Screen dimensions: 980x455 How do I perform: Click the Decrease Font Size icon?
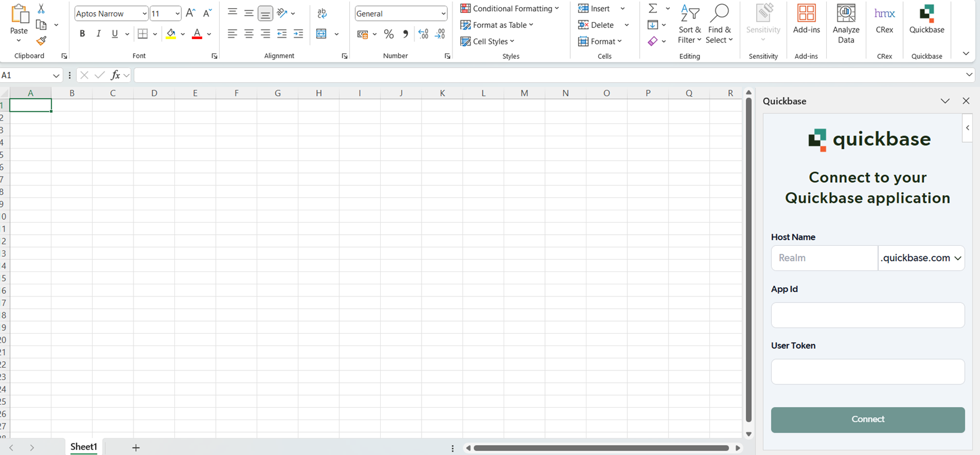pyautogui.click(x=207, y=13)
